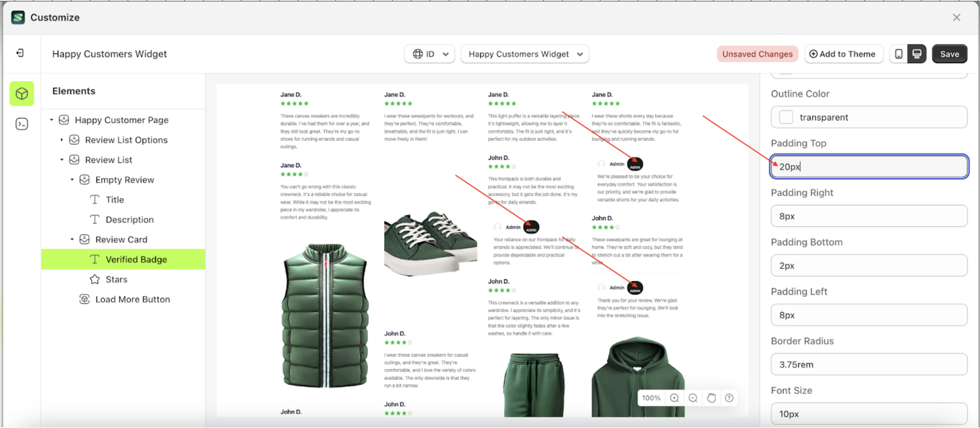Open the Happy Customers Widget dropdown

[x=525, y=54]
